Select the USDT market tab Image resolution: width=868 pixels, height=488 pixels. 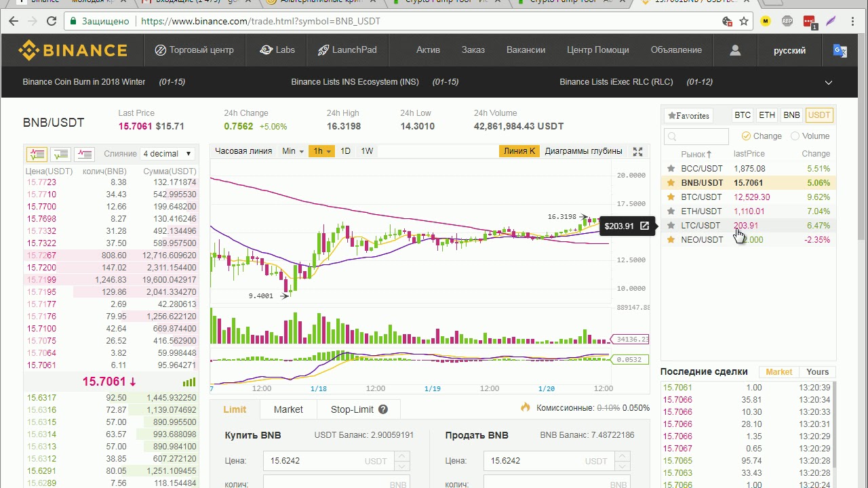point(819,115)
